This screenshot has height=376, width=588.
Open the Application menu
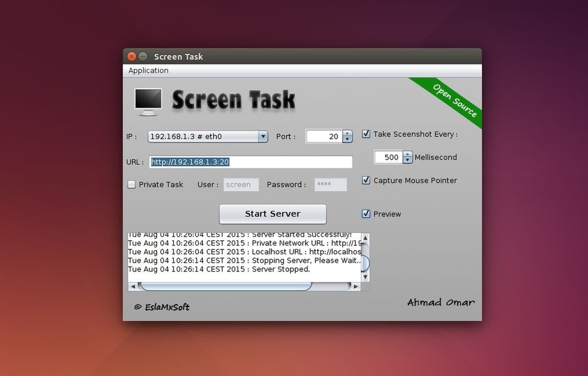point(148,70)
